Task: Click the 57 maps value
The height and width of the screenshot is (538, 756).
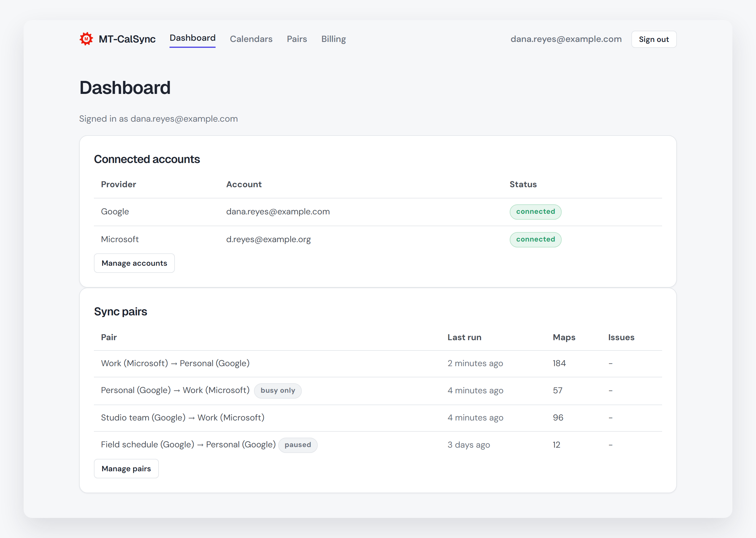Action: click(x=558, y=391)
